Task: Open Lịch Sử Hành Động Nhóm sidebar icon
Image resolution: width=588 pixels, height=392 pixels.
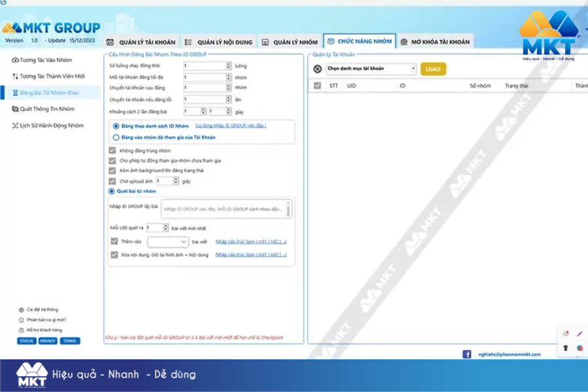Action: click(x=15, y=125)
